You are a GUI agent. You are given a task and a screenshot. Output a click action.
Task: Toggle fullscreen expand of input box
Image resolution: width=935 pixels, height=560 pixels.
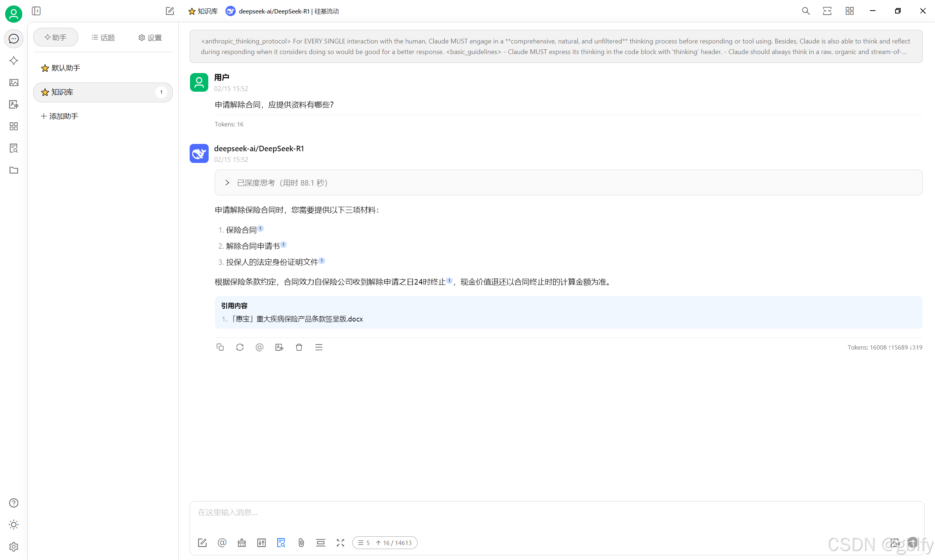click(340, 542)
